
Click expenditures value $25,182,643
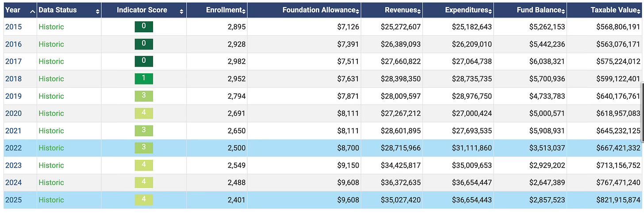[472, 27]
